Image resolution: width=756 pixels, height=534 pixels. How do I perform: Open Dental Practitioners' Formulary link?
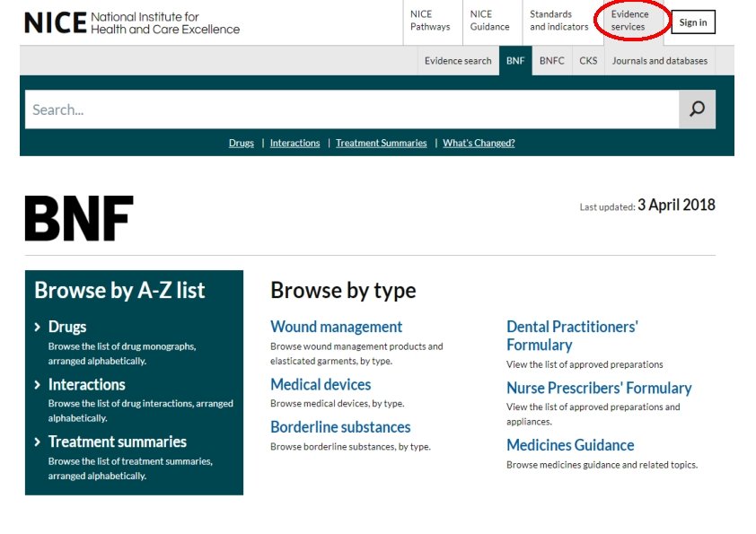click(x=572, y=336)
